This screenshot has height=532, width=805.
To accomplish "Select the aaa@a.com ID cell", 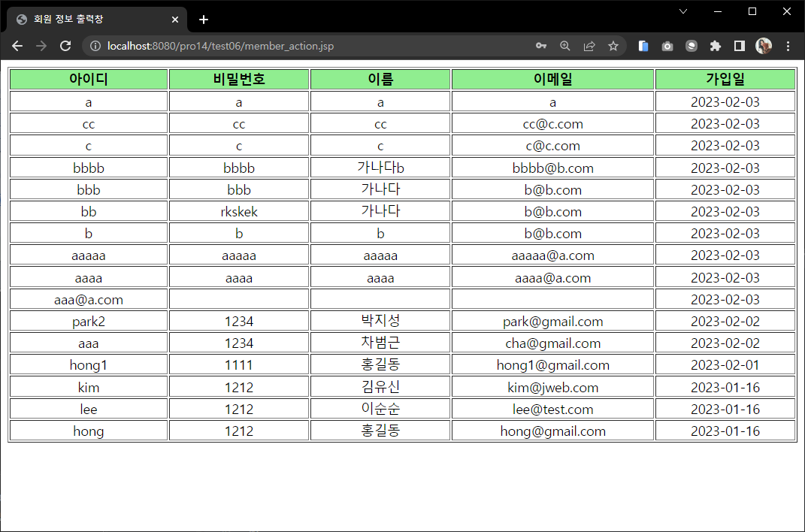I will pyautogui.click(x=89, y=300).
